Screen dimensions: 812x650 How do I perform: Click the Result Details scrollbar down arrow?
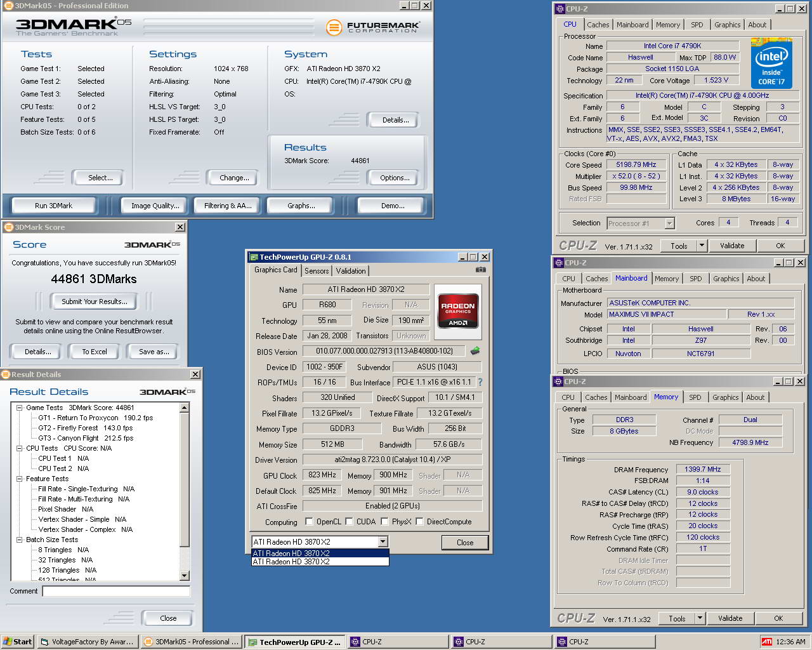coord(185,576)
